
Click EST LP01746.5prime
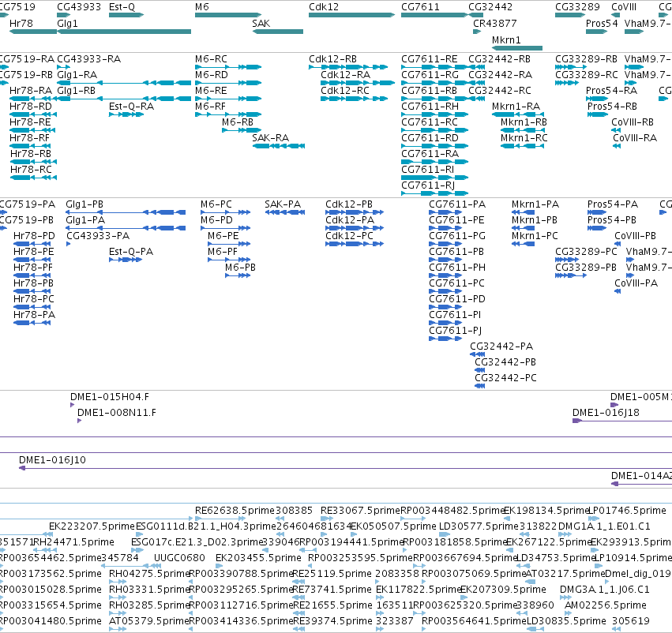point(627,510)
